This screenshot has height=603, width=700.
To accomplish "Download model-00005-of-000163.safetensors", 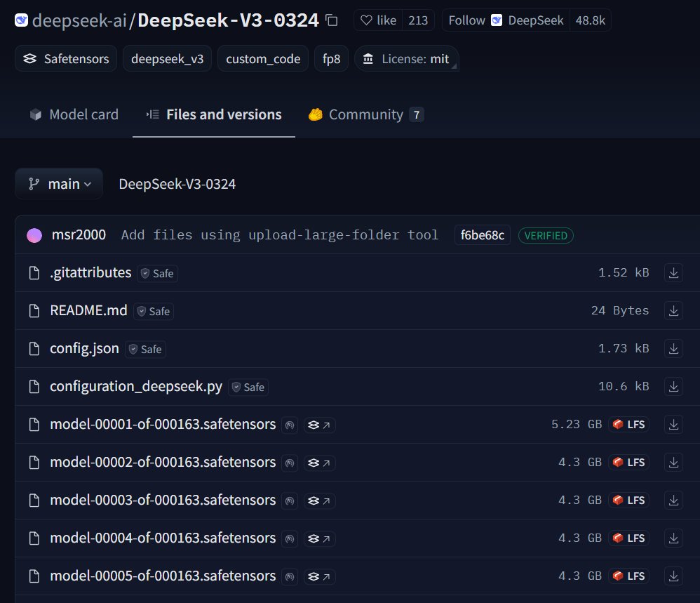I will (673, 576).
